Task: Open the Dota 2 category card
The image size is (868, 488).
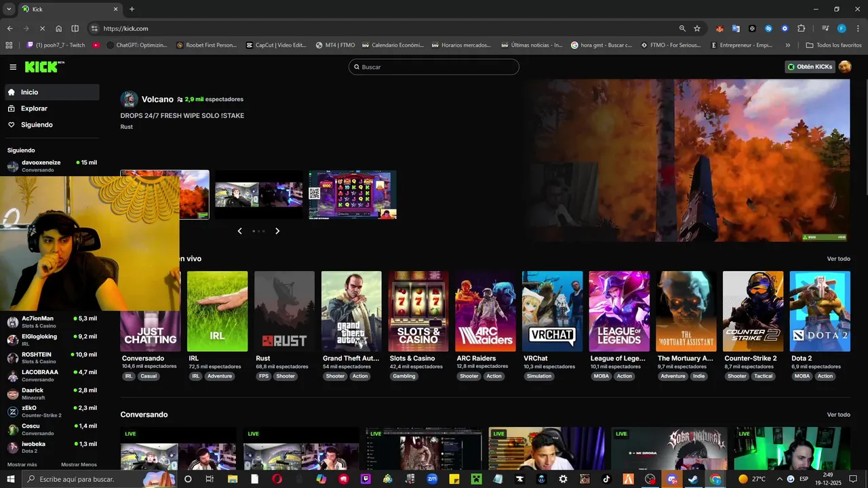Action: (820, 311)
